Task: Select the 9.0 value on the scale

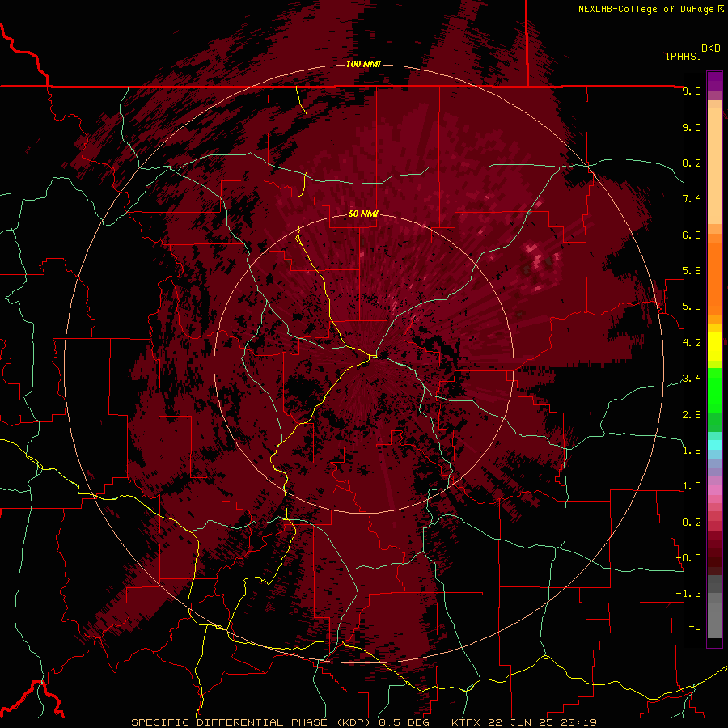Action: pos(692,128)
